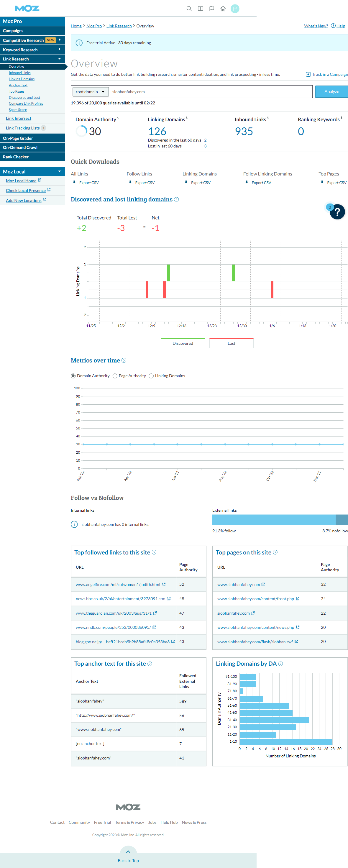Select the Domain Authority radio button
This screenshot has height=868, width=348.
click(x=73, y=376)
